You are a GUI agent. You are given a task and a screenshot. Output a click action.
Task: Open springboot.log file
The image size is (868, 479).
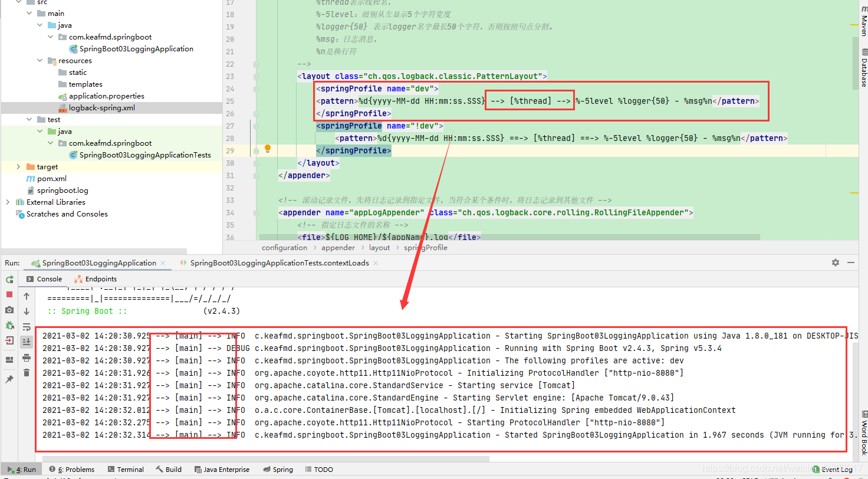click(63, 190)
